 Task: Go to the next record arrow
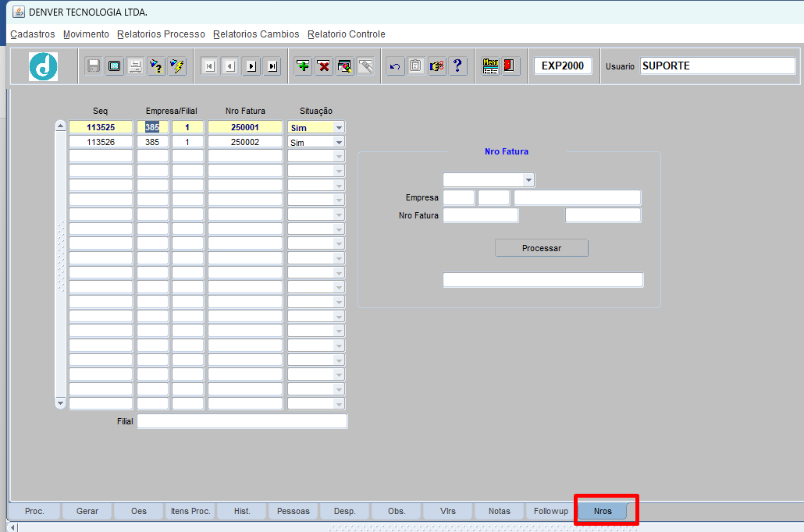pos(251,66)
